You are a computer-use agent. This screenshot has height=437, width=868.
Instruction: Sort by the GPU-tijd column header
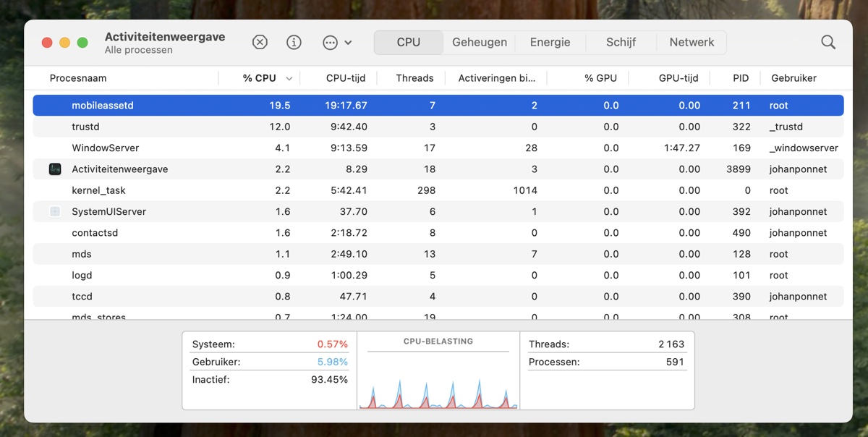[x=678, y=78]
